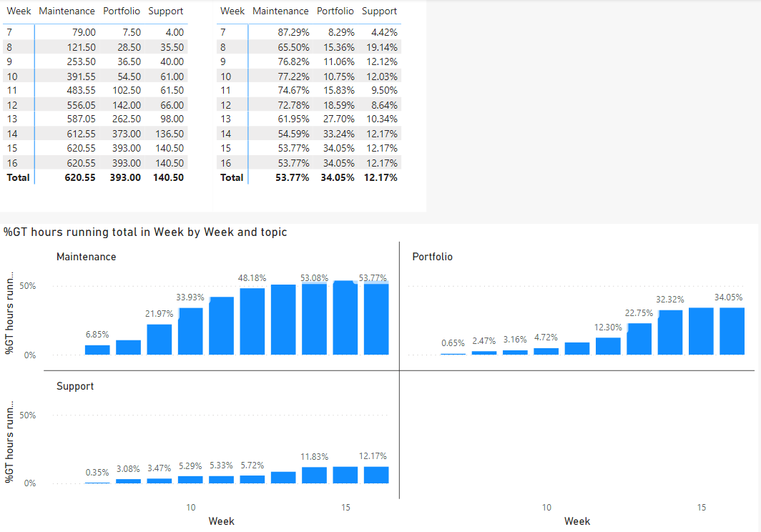Click the 262.50 Portfolio cell in week 13

coord(126,119)
